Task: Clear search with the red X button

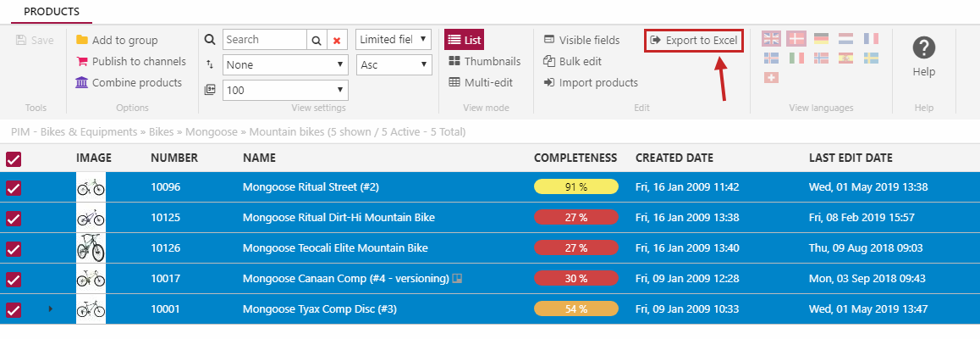Action: 338,40
